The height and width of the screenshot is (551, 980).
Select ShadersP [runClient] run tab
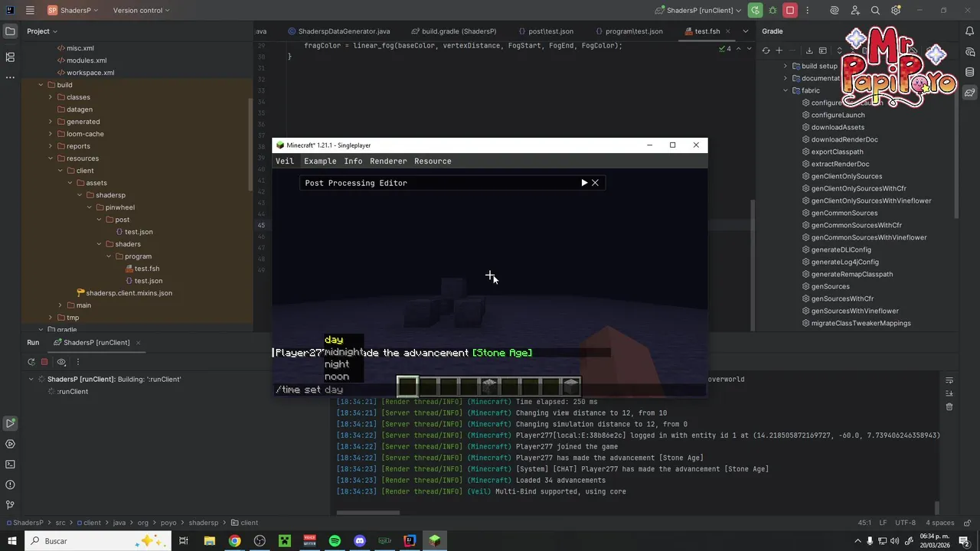coord(96,343)
